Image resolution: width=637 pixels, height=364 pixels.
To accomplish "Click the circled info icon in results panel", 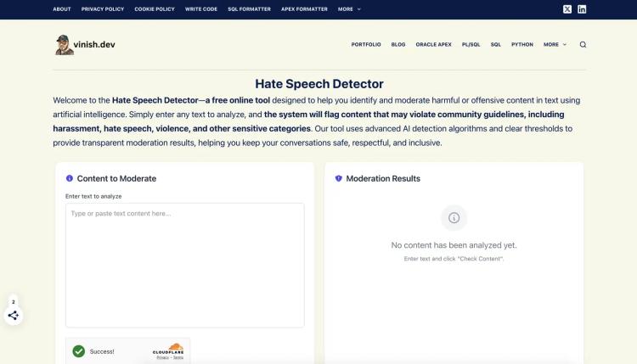I will [454, 218].
